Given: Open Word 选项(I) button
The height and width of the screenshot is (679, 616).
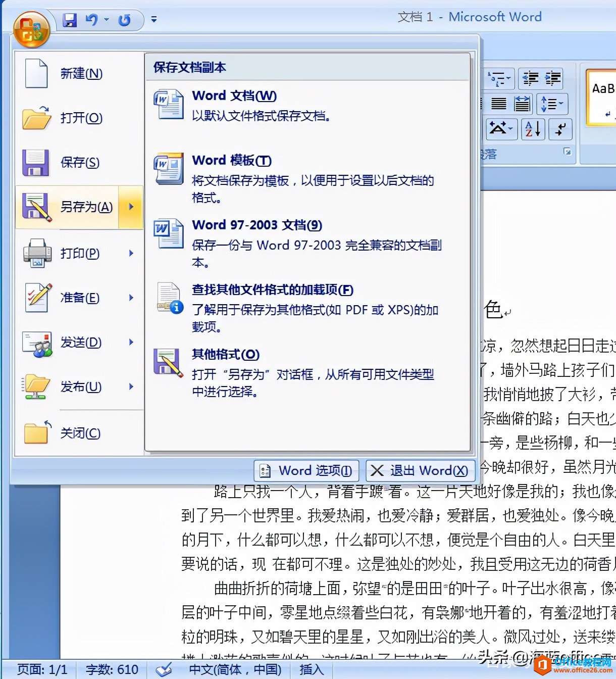Looking at the screenshot, I should pyautogui.click(x=306, y=471).
